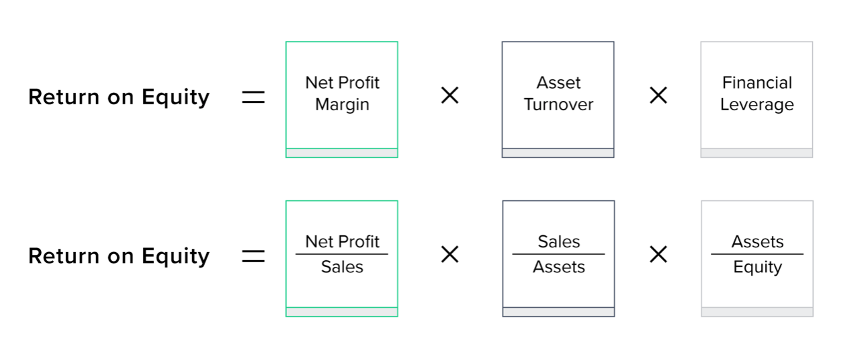Image resolution: width=868 pixels, height=355 pixels.
Task: Click the Sales numerator above Assets
Action: click(x=558, y=241)
